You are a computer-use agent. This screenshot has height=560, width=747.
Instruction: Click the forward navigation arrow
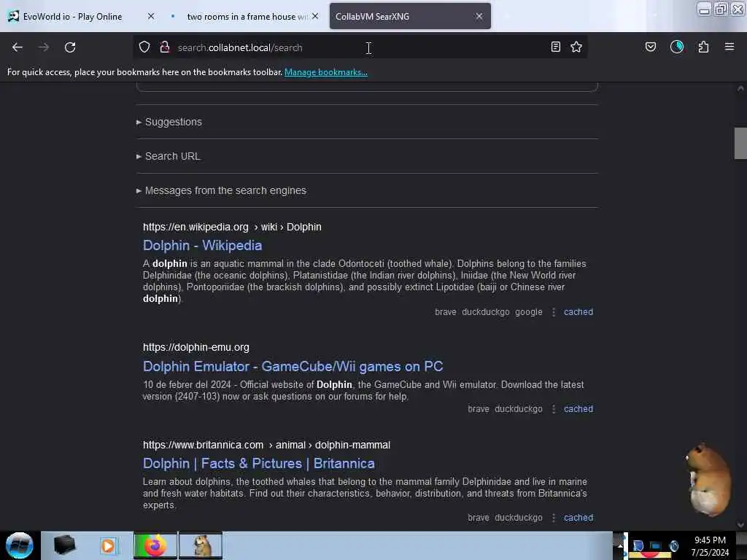pyautogui.click(x=44, y=47)
